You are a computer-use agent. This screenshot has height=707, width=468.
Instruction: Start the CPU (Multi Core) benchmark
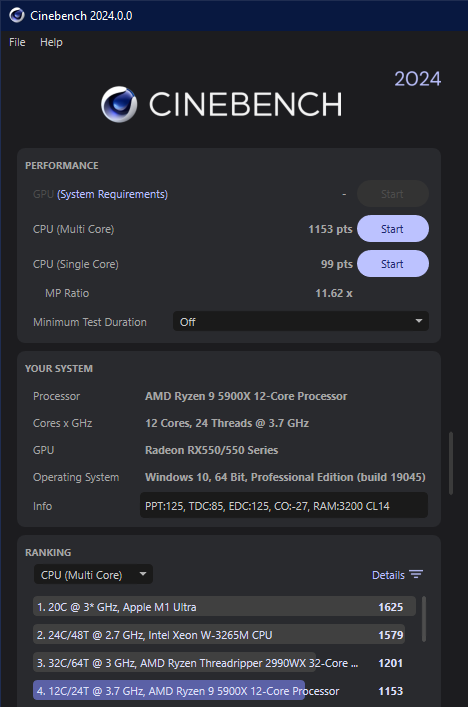393,229
